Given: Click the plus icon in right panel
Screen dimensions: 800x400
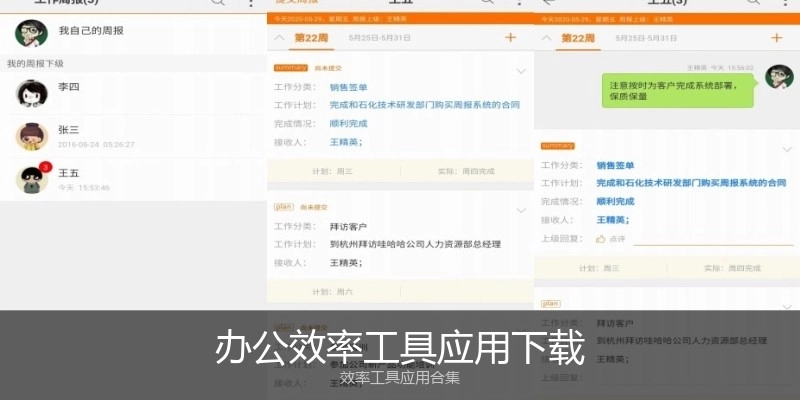Looking at the screenshot, I should point(777,38).
